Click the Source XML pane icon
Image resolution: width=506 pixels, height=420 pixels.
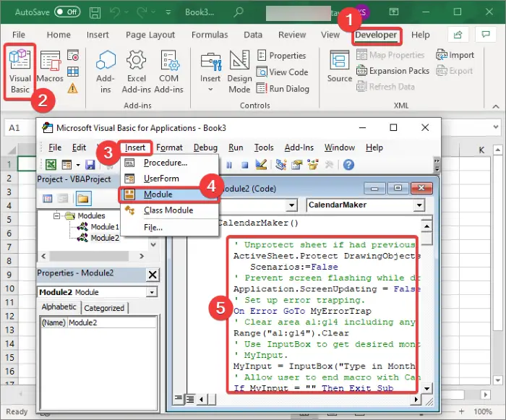coord(340,67)
